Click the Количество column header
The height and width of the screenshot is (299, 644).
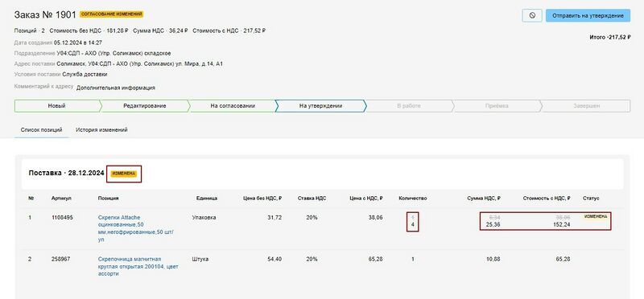click(x=413, y=198)
